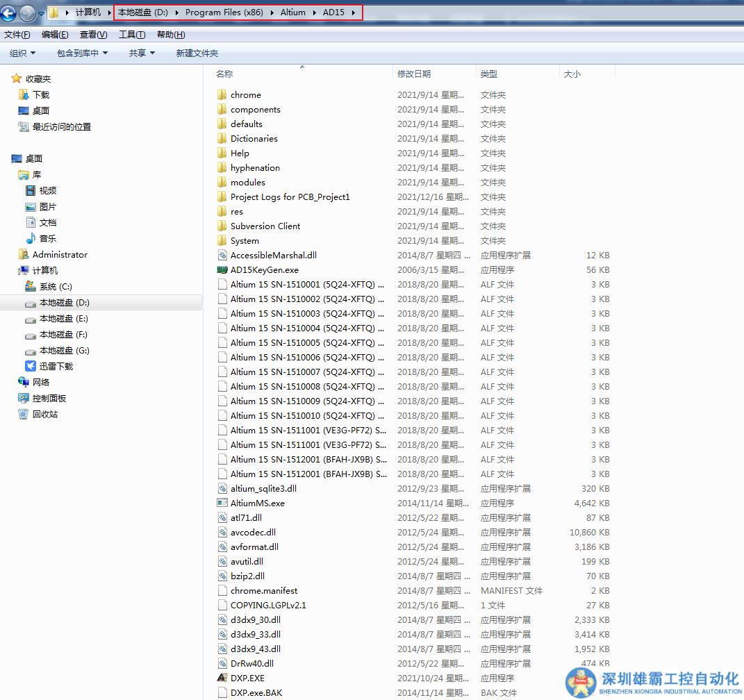Click the Control Panel icon in sidebar
The height and width of the screenshot is (700, 744).
(24, 399)
